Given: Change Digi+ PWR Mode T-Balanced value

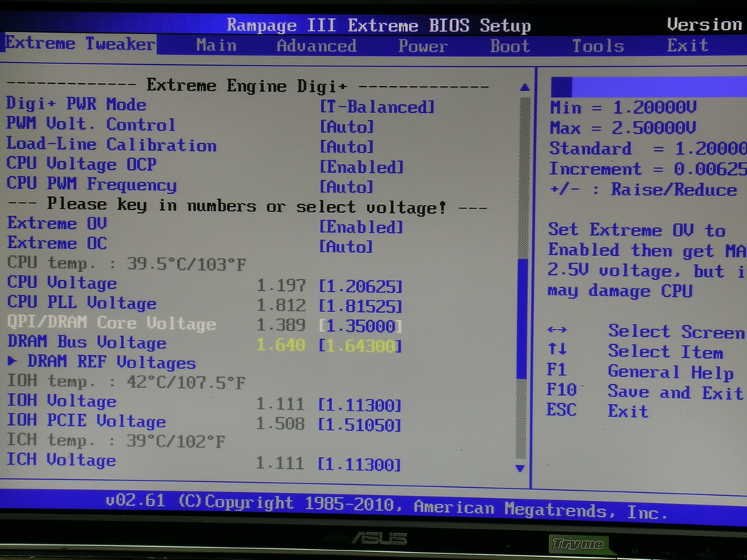Looking at the screenshot, I should (x=377, y=106).
